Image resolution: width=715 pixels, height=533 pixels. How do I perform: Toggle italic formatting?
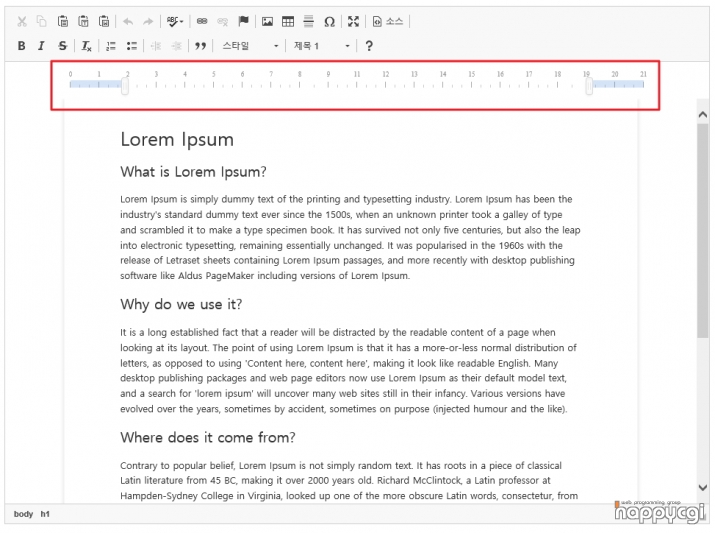point(41,46)
